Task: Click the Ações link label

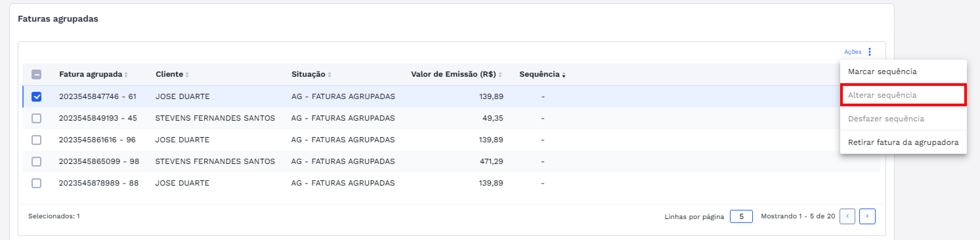Action: [853, 52]
